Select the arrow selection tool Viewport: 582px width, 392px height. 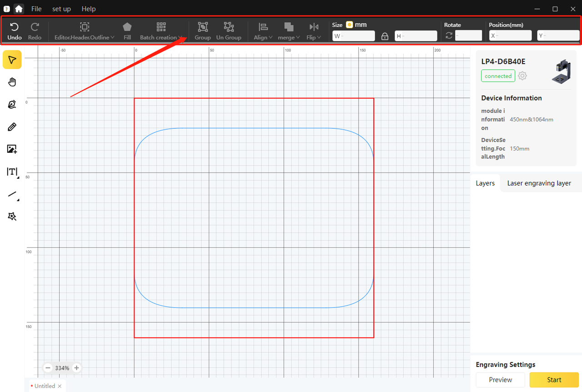(x=12, y=60)
